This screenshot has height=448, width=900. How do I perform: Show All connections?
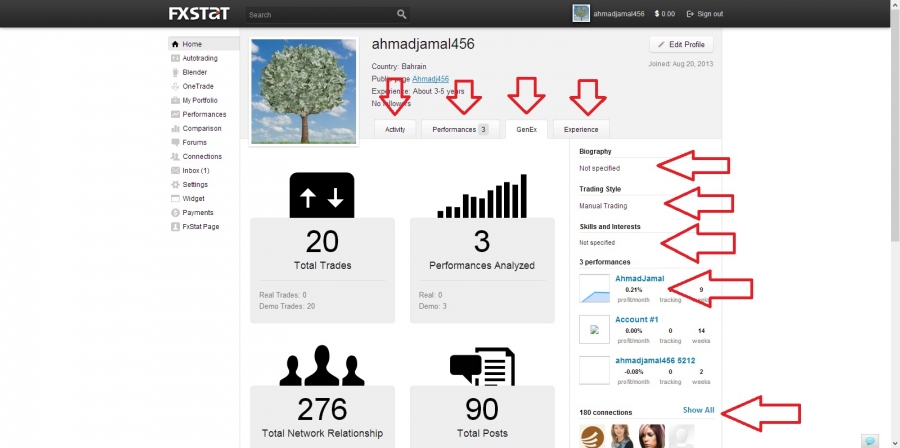pos(698,410)
